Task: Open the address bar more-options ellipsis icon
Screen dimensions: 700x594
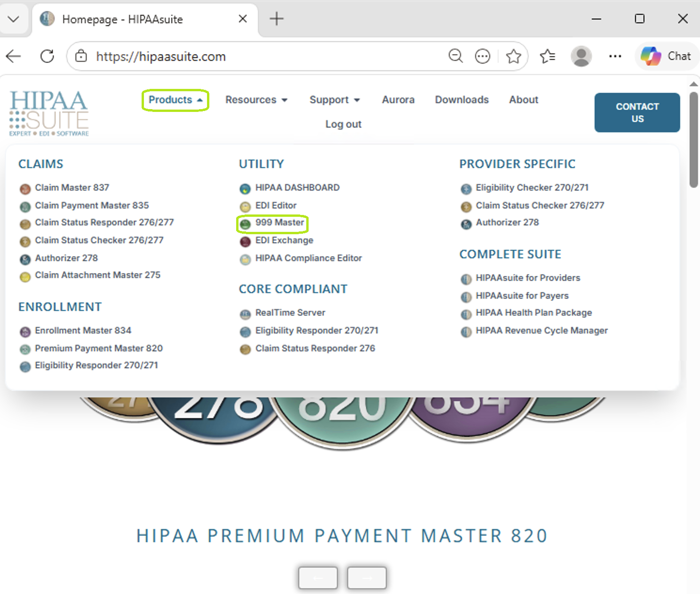Action: click(483, 56)
